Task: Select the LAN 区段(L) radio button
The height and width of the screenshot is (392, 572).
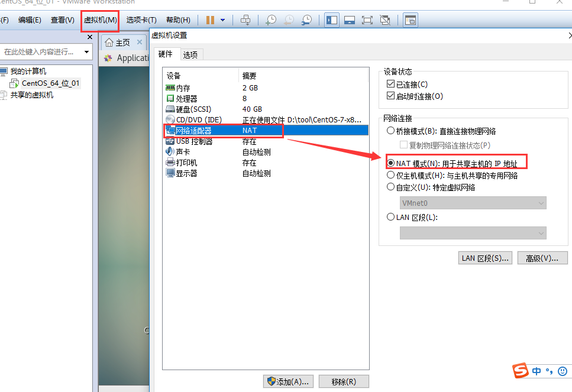Action: [x=390, y=217]
